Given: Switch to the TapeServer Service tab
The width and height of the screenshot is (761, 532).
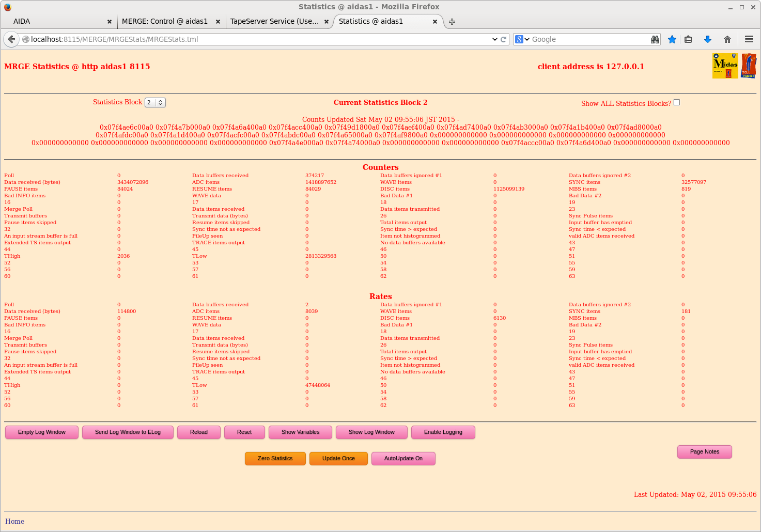Looking at the screenshot, I should pyautogui.click(x=274, y=22).
